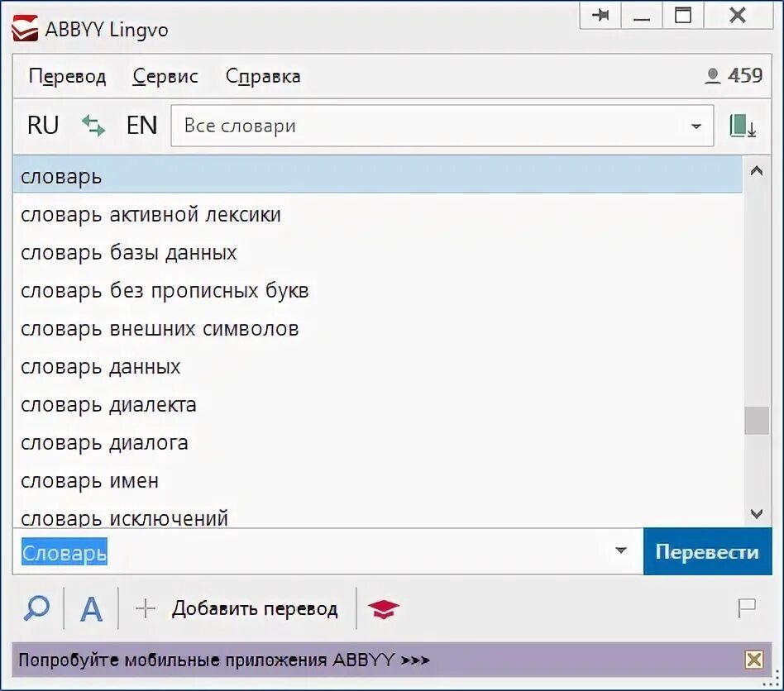Select RU as source language
784x691 pixels.
click(x=43, y=125)
